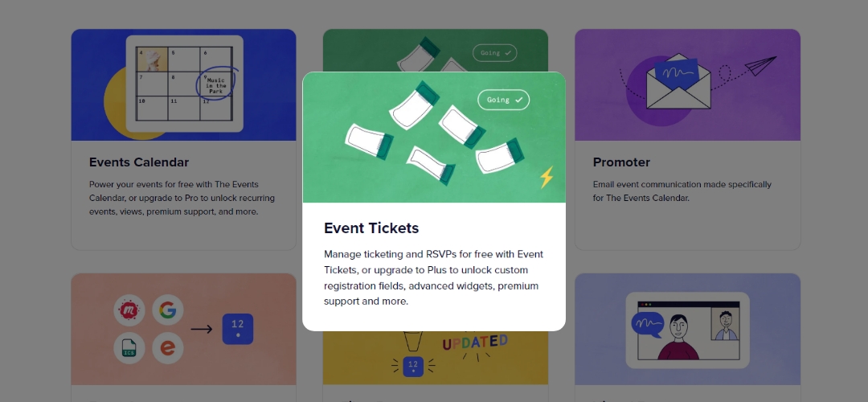Click the Events Calendar grid illustration

coord(184,84)
